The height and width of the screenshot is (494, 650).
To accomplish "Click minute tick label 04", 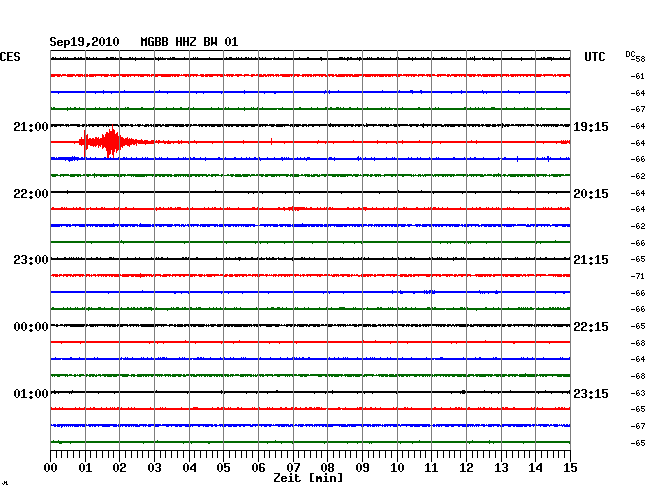I will point(189,468).
